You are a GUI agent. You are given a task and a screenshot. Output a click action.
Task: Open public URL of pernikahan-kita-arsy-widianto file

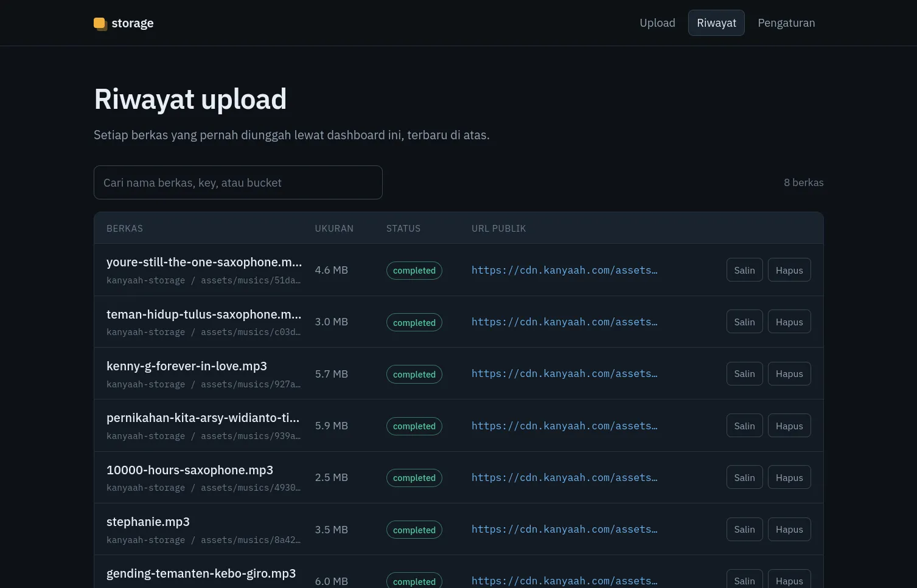click(564, 426)
